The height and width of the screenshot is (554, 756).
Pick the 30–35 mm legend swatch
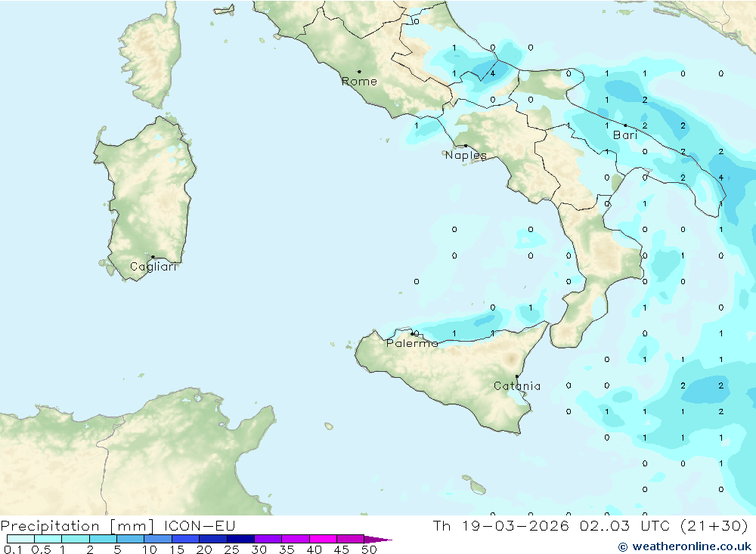(x=268, y=539)
